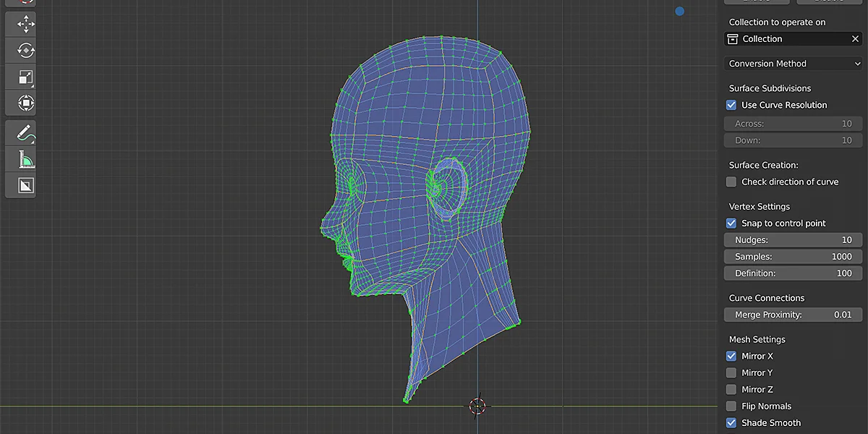Turn off Shade Smooth
Screen dimensions: 868x434
tap(731, 422)
